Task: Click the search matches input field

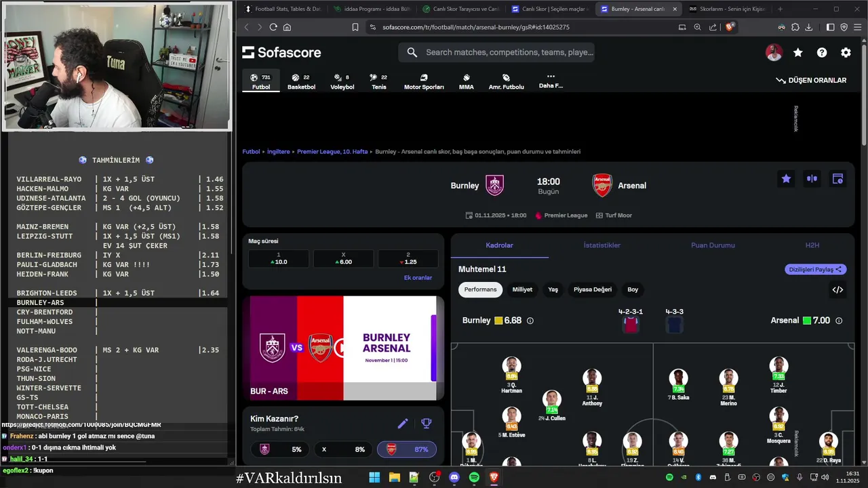Action: point(496,52)
